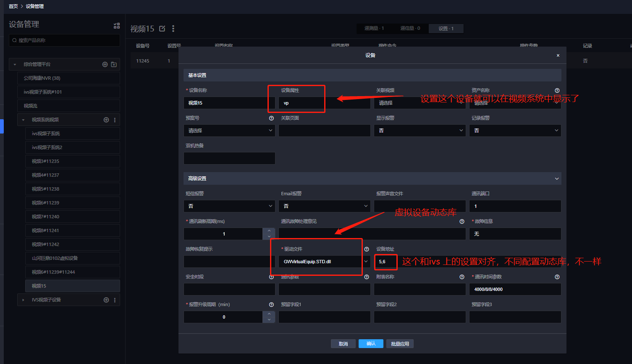Viewport: 632px width, 364px height.
Task: Open the three-dot menu beside 视频15 title
Action: pyautogui.click(x=173, y=29)
